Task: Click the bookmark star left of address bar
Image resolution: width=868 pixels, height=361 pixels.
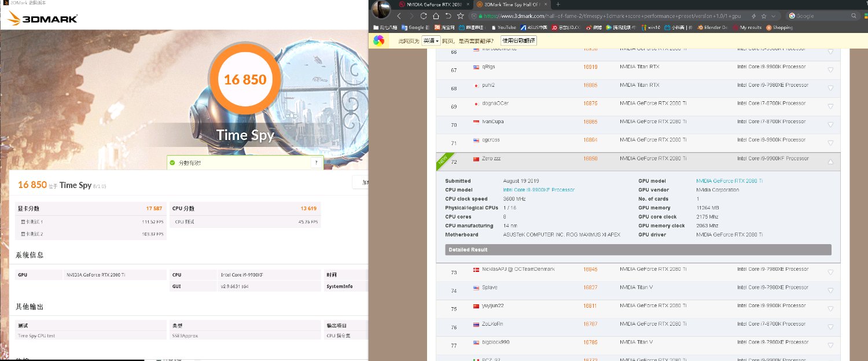Action: pyautogui.click(x=460, y=16)
